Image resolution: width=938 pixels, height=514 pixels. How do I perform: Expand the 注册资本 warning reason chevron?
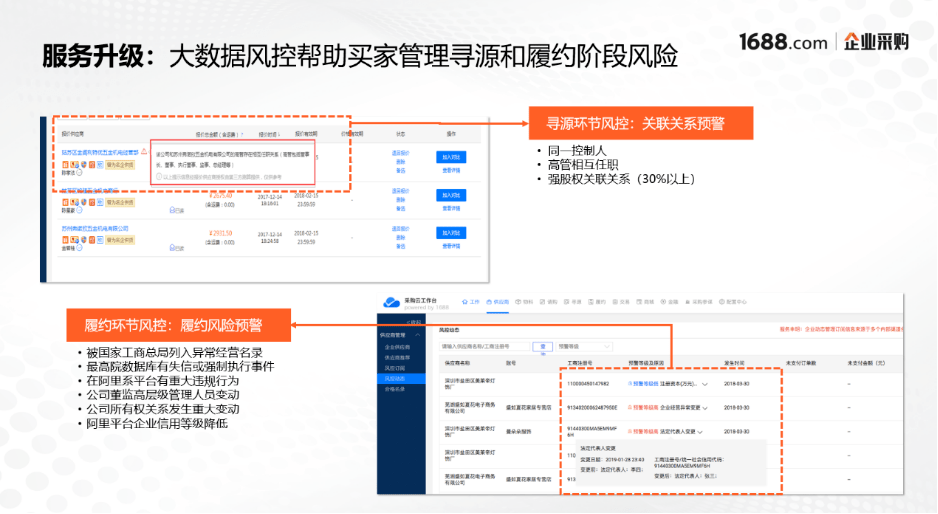705,383
